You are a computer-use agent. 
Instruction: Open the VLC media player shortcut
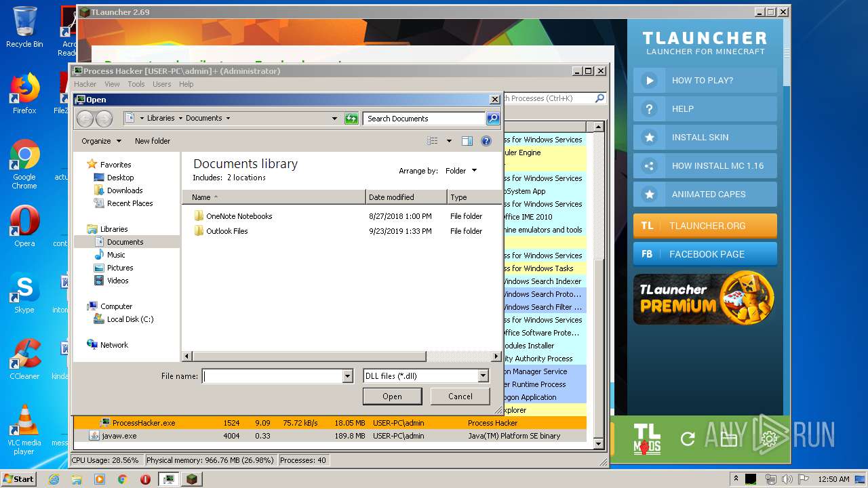coord(24,430)
